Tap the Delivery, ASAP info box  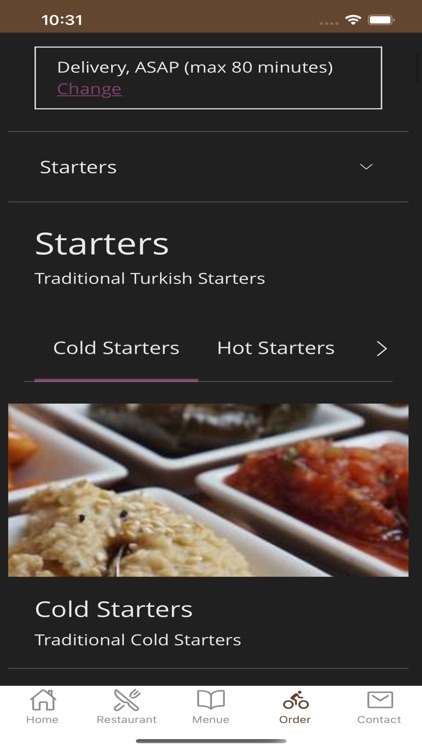208,78
